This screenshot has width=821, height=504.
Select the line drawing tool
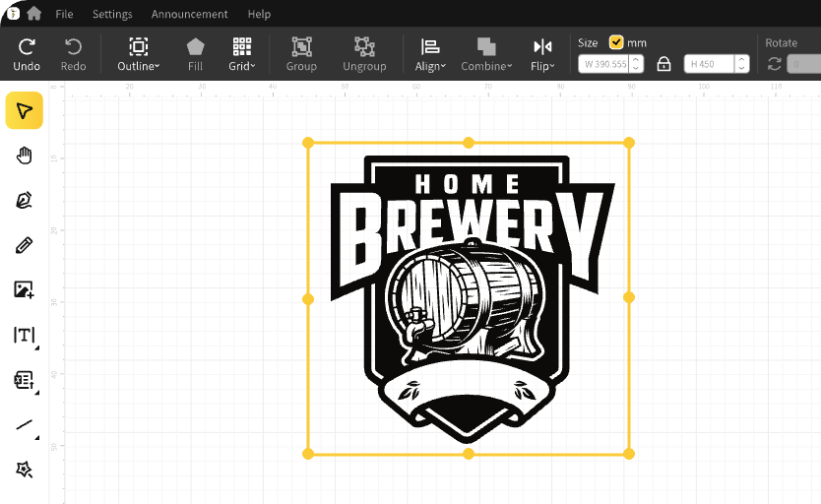[x=24, y=425]
